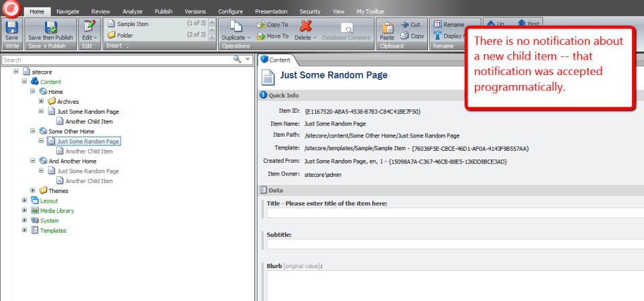
Task: Open the Insert group dialog launcher
Action: 127,46
